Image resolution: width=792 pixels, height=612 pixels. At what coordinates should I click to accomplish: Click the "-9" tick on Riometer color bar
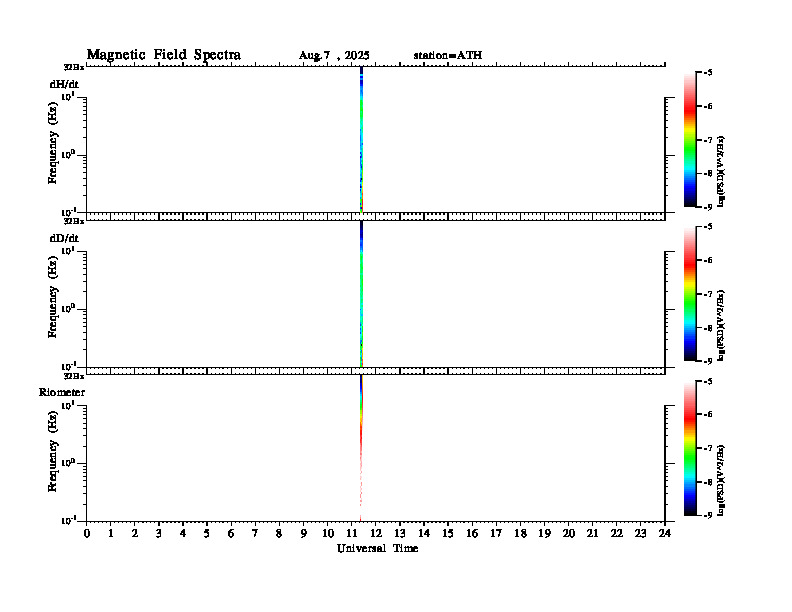pyautogui.click(x=708, y=515)
